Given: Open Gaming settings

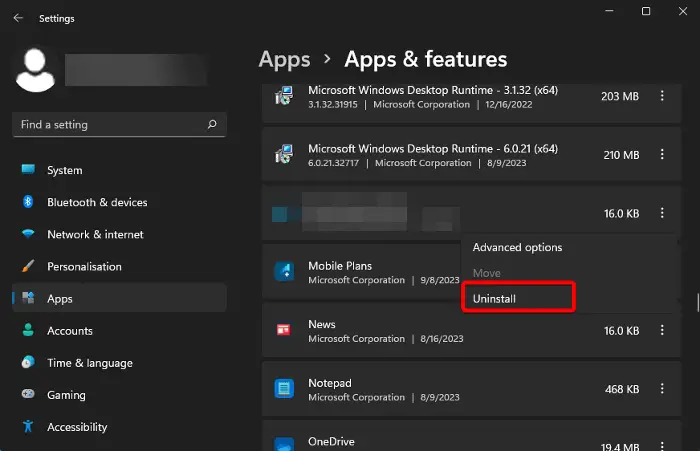Looking at the screenshot, I should click(119, 395).
